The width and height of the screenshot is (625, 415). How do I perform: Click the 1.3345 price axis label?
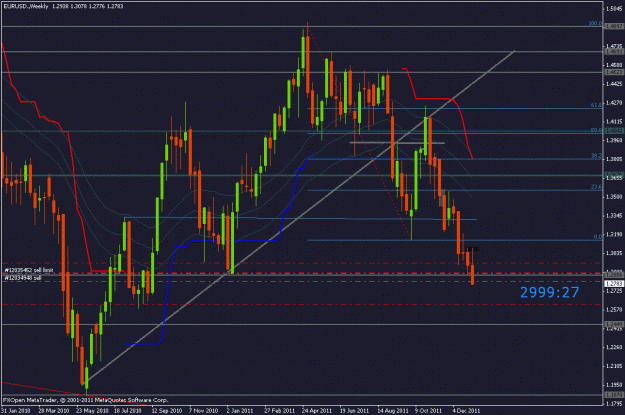click(x=614, y=215)
